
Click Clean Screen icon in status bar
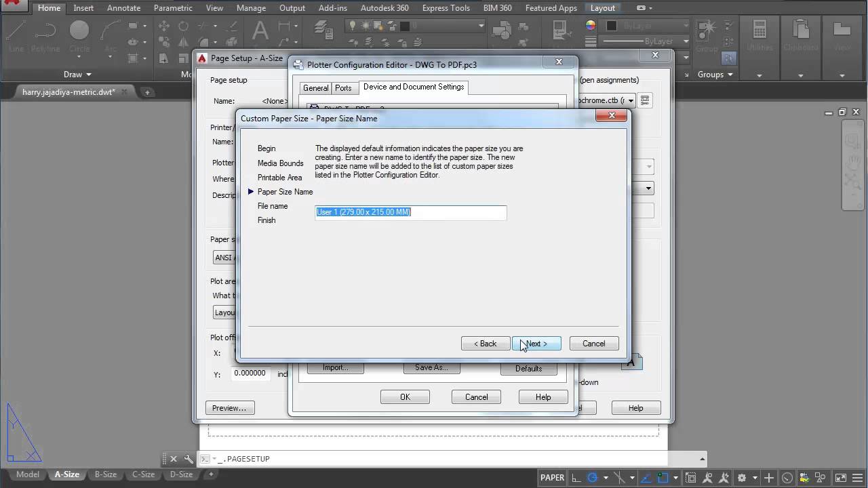tap(841, 478)
